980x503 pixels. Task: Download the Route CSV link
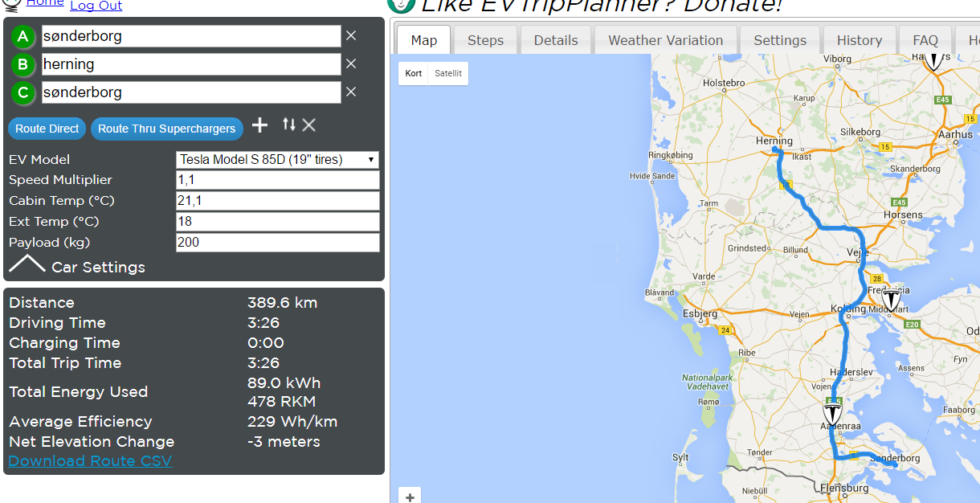click(90, 460)
